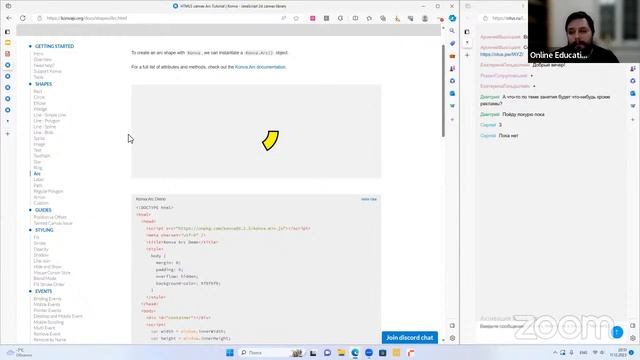Collapse the EVENTS section
This screenshot has height=360, width=640.
pos(43,291)
